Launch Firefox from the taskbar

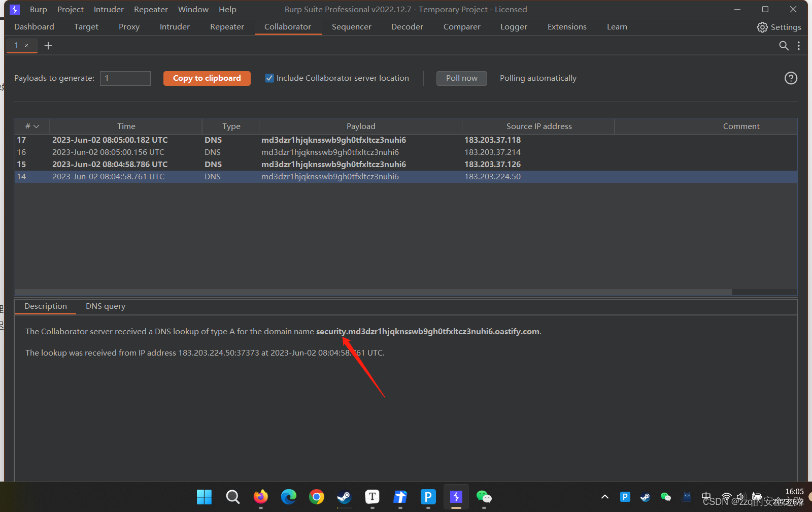coord(261,497)
